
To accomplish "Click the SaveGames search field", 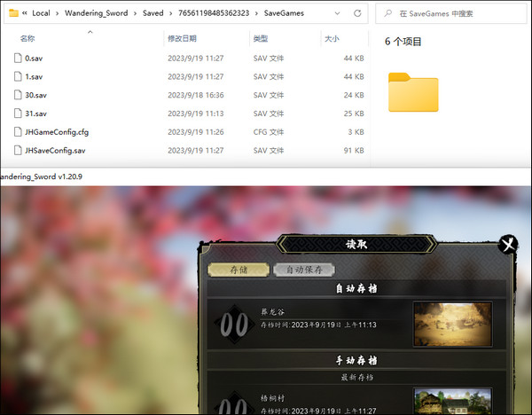I will pos(451,13).
